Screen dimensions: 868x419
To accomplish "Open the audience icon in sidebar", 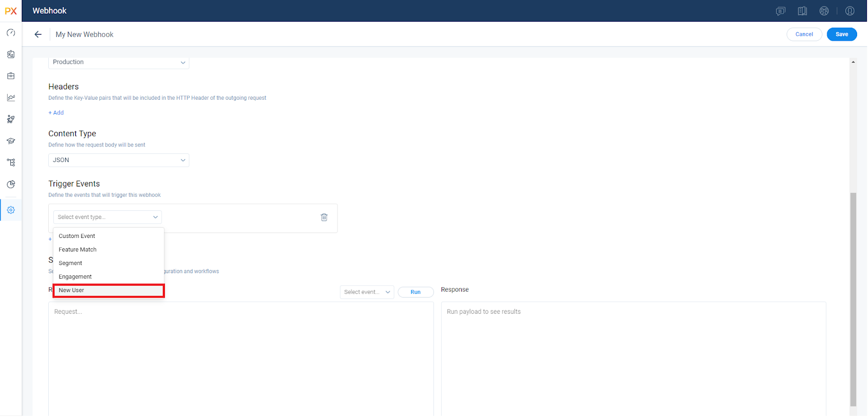I will (11, 54).
